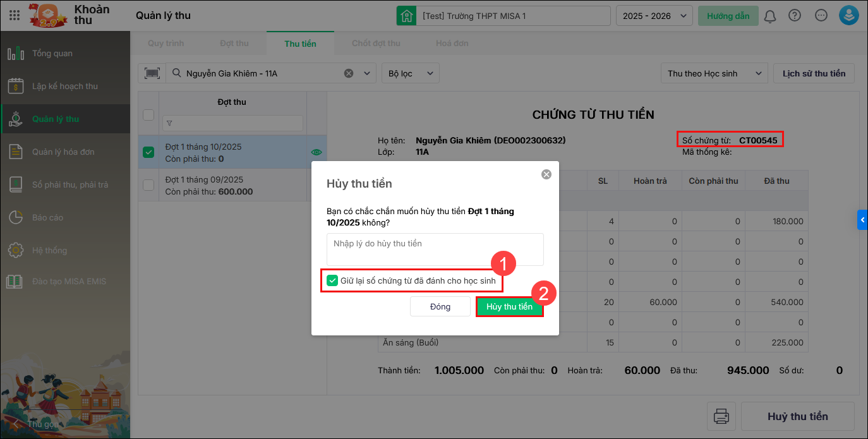The image size is (868, 439).
Task: Click the school building icon
Action: tap(406, 16)
